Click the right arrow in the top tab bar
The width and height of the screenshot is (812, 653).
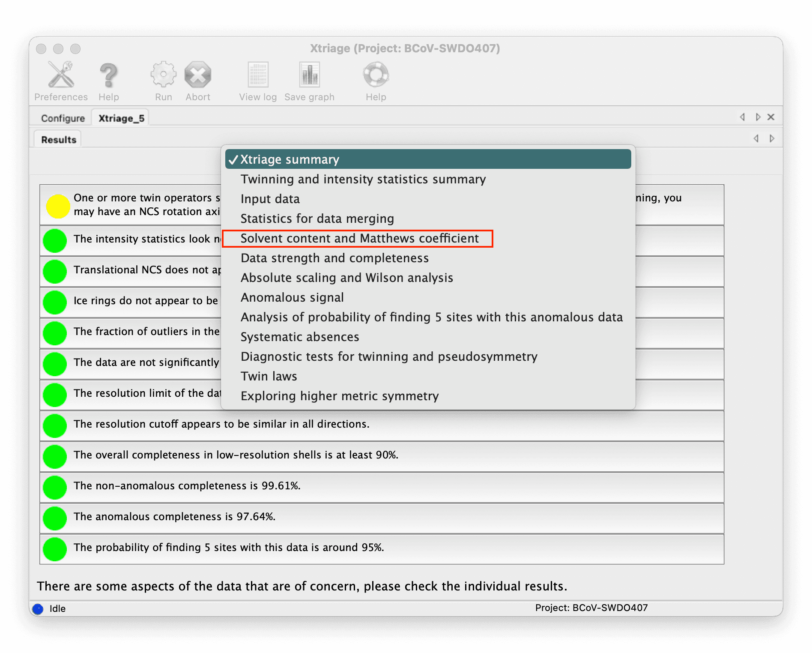coord(758,117)
